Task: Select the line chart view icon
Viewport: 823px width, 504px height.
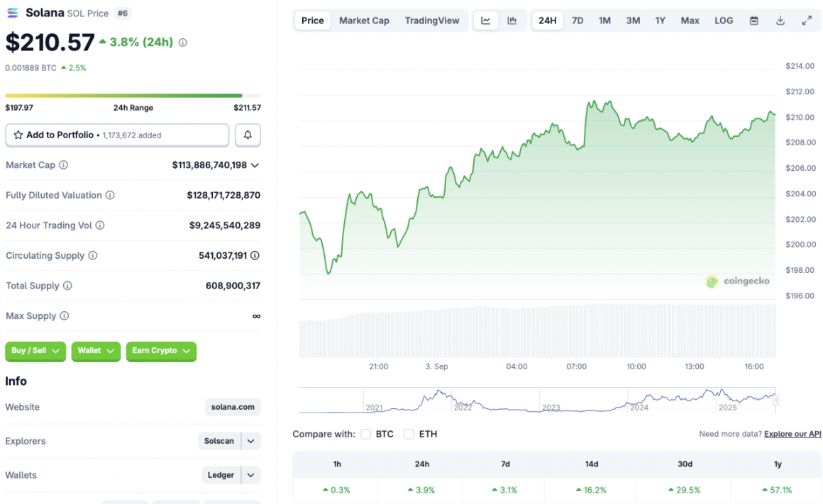Action: coord(487,21)
